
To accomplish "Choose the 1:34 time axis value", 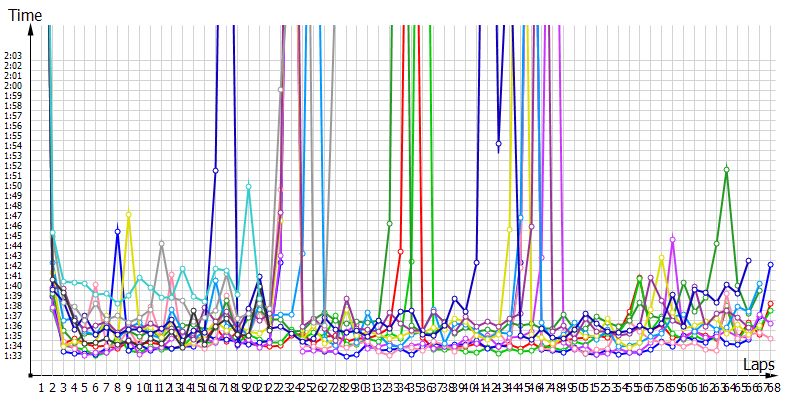I will [13, 345].
